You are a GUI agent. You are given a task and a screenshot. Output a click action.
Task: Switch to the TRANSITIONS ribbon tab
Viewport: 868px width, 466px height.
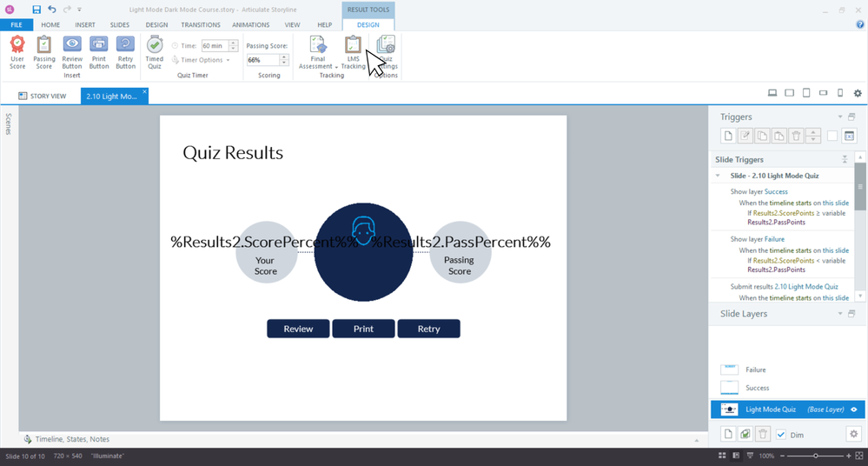(201, 25)
